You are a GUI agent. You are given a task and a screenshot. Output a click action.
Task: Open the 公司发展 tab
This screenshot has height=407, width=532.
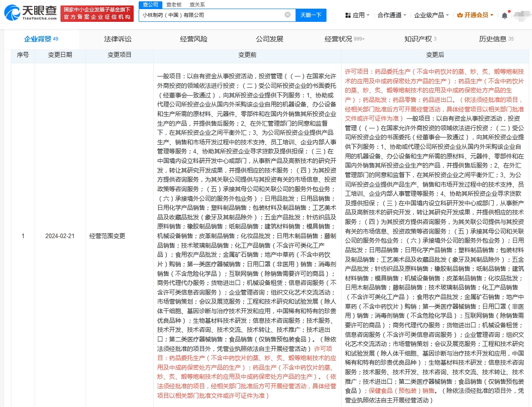coord(269,39)
